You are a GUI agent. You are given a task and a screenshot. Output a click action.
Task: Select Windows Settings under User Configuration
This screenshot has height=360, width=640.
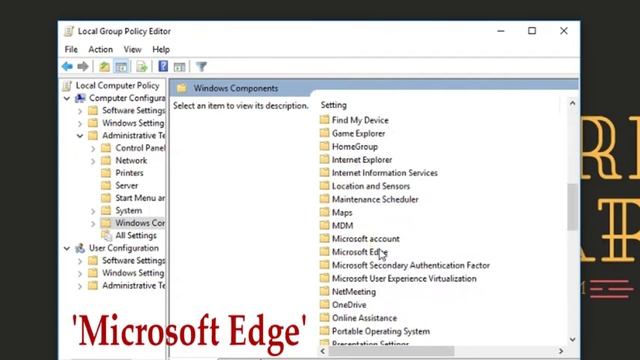pos(133,273)
